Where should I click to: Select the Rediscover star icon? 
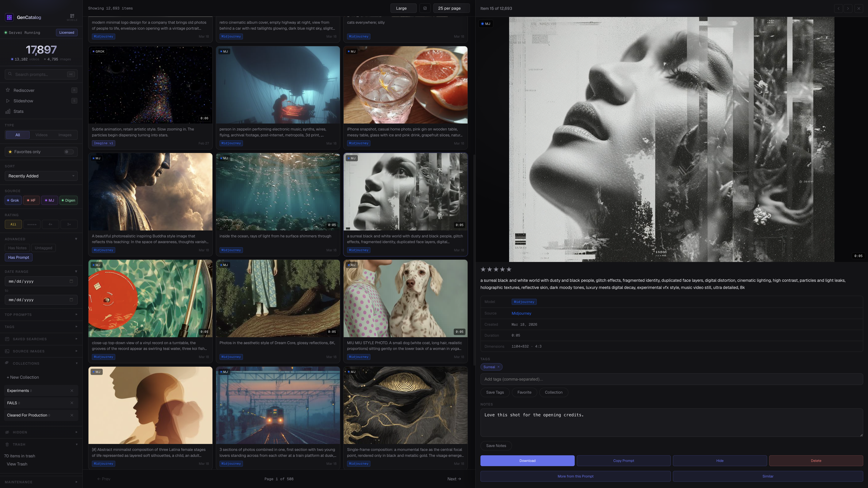(x=8, y=90)
